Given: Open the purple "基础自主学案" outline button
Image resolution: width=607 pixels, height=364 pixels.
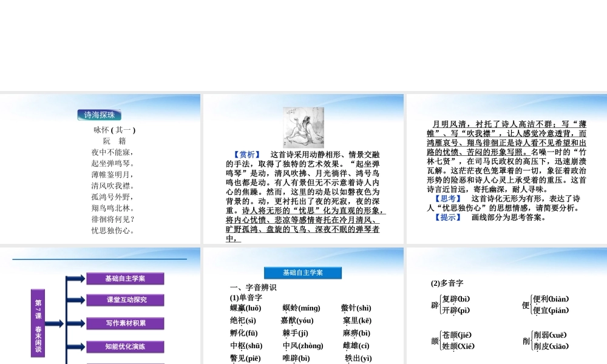Looking at the screenshot, I should tap(125, 278).
